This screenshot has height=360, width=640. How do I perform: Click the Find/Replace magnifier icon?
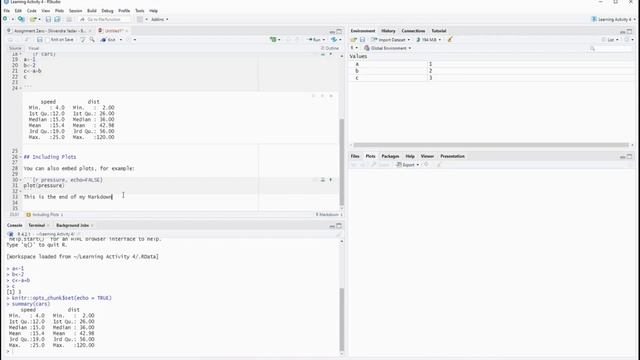click(x=92, y=40)
